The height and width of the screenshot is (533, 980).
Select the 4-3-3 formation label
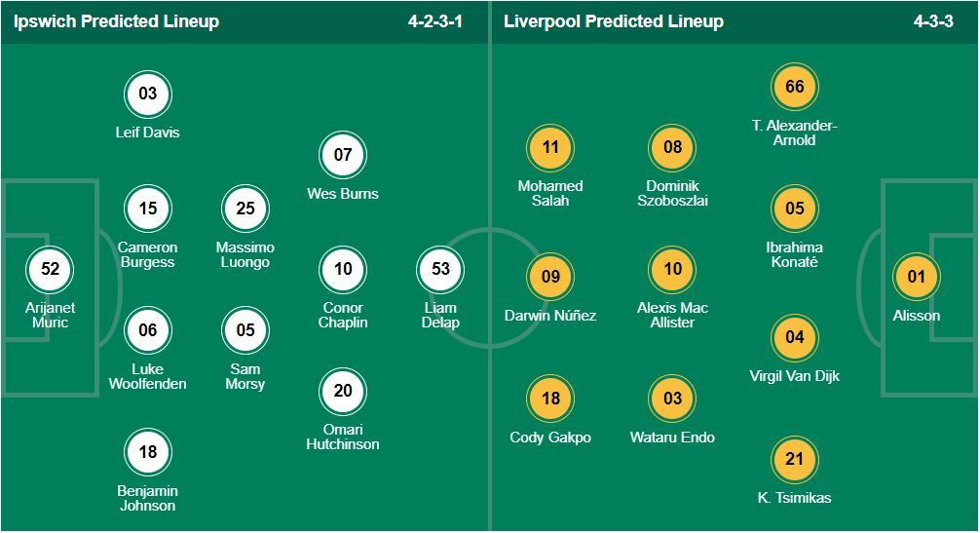click(933, 21)
